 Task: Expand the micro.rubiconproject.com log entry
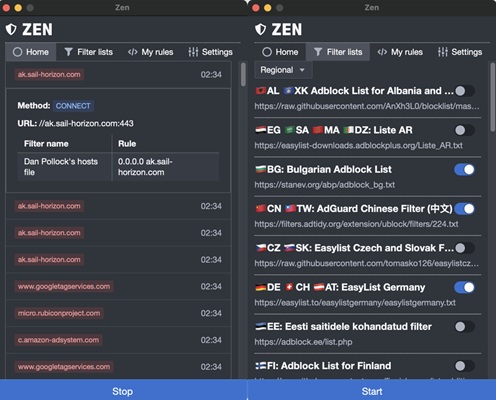point(118,313)
